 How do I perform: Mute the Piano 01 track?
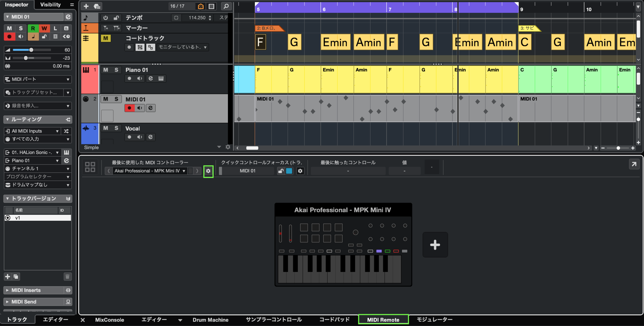[x=106, y=70]
